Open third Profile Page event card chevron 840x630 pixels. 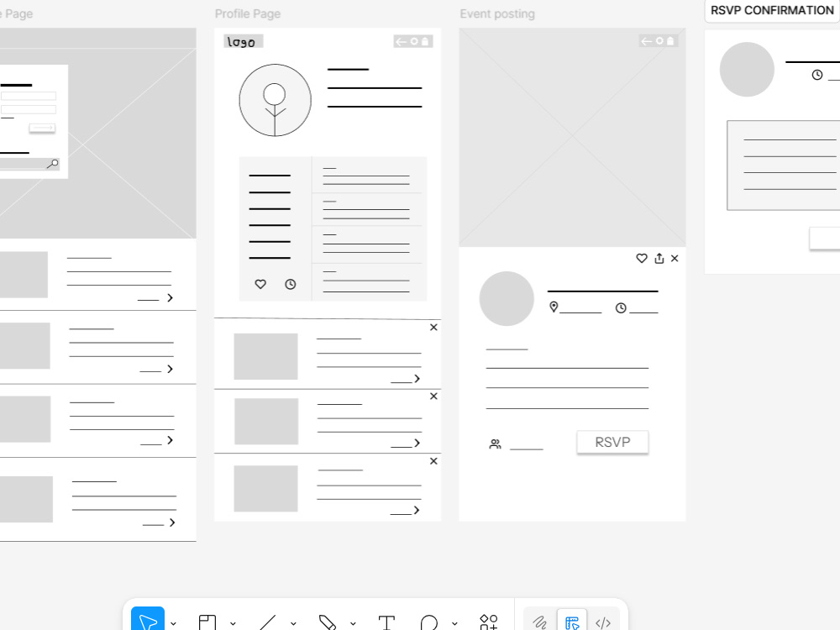417,511
